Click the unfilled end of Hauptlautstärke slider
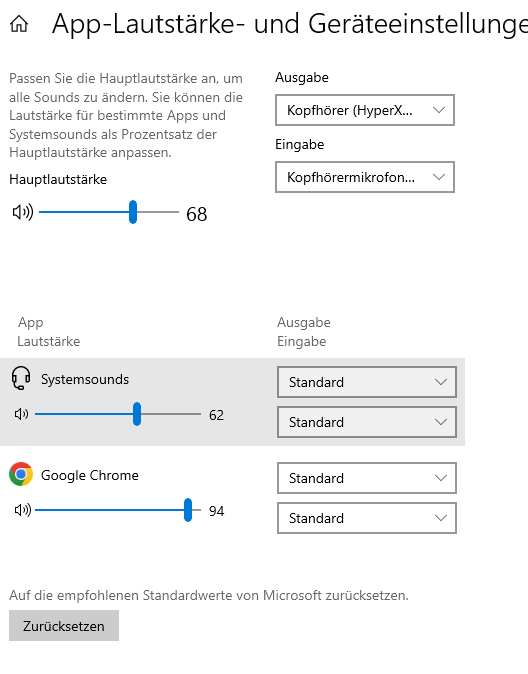 (x=158, y=212)
